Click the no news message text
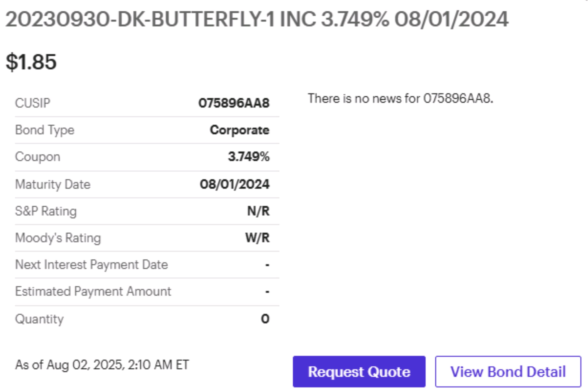The image size is (588, 391). pos(400,98)
